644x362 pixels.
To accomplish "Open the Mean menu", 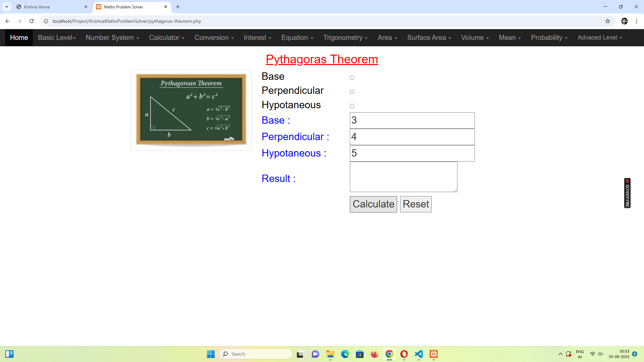I will click(510, 38).
